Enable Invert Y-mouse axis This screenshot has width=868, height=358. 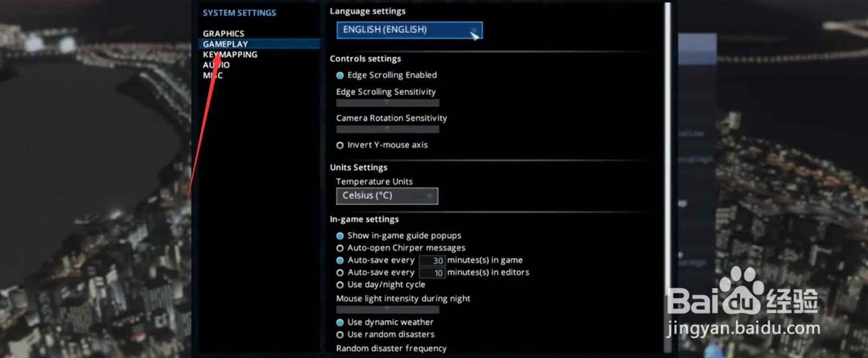tap(340, 145)
